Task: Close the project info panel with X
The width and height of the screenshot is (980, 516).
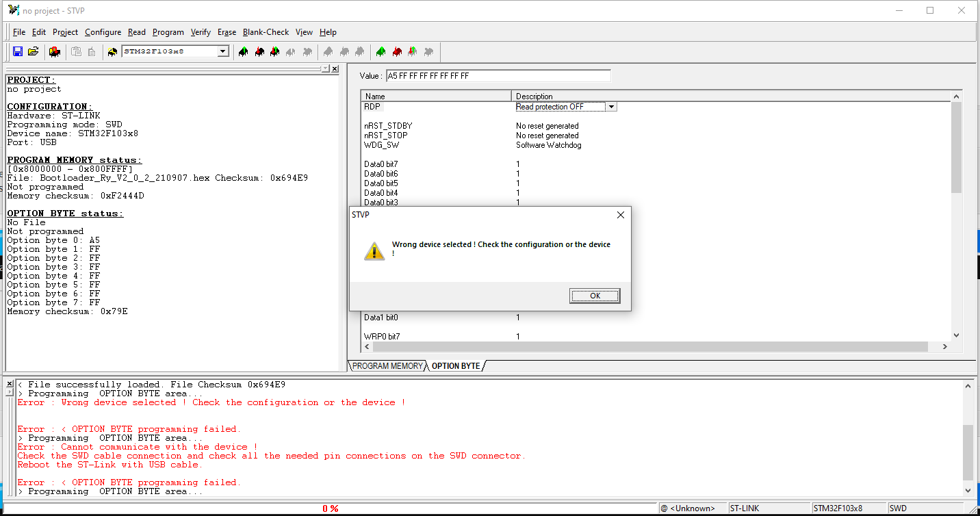Action: tap(335, 69)
